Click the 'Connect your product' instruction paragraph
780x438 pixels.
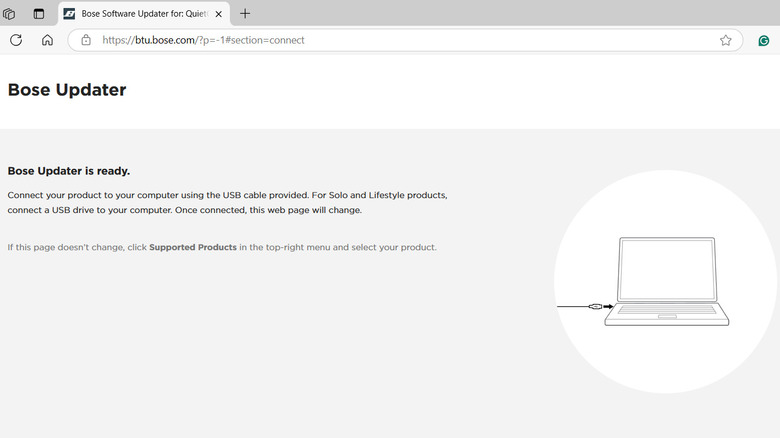click(x=227, y=203)
